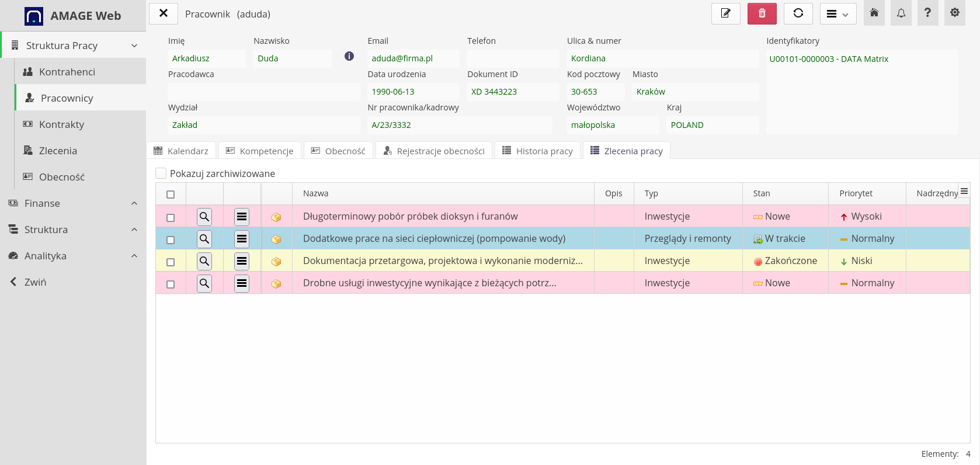This screenshot has width=980, height=465.
Task: Preview the Drobne usługi inwestycyjne order with the magnifier
Action: pos(204,283)
